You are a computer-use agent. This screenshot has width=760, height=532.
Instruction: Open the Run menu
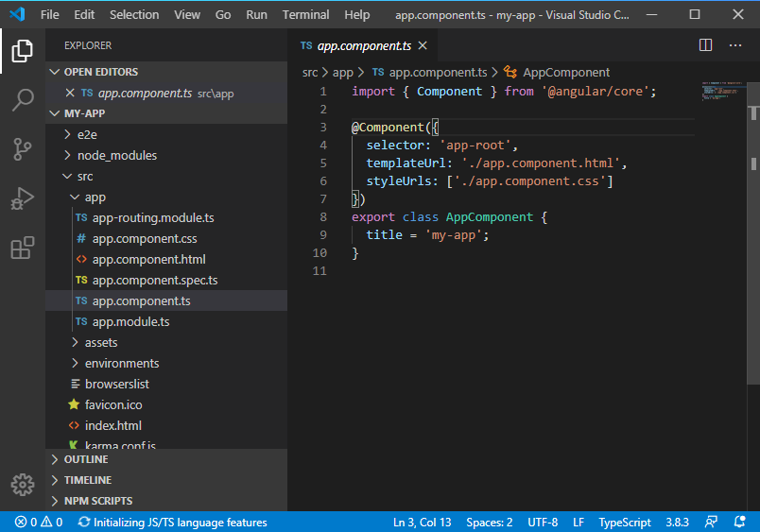coord(256,14)
